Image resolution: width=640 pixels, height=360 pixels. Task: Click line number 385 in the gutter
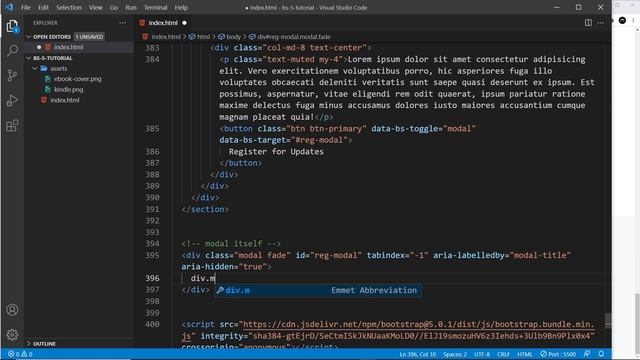152,129
